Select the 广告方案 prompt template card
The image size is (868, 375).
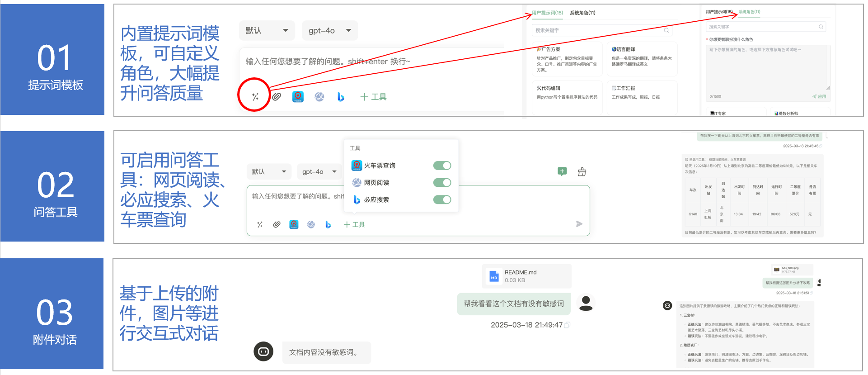567,59
